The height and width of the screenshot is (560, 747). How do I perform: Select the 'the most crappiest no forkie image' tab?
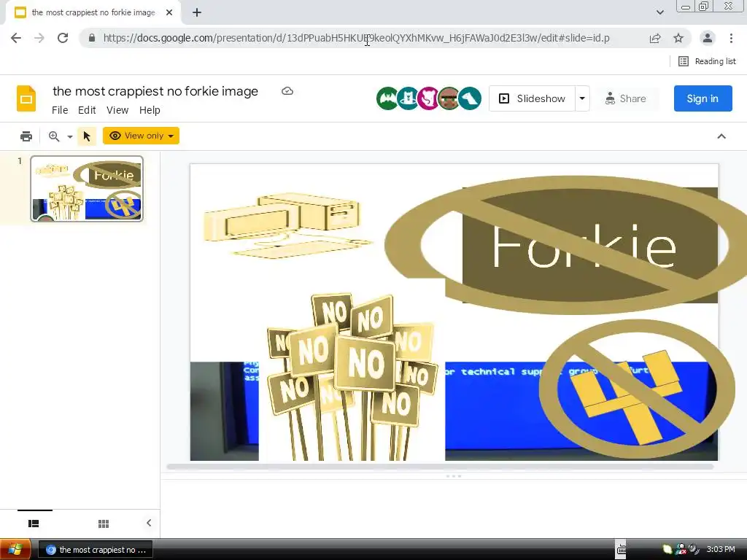[93, 12]
